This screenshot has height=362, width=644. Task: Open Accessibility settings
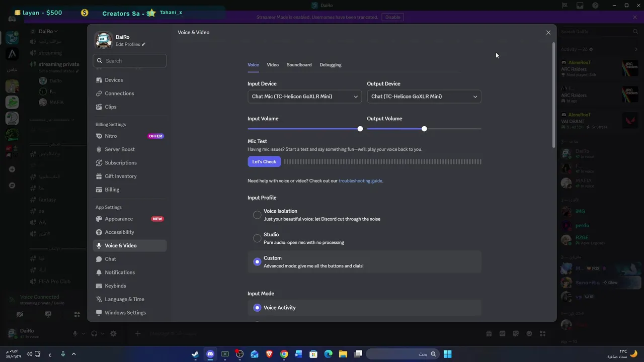[129, 232]
